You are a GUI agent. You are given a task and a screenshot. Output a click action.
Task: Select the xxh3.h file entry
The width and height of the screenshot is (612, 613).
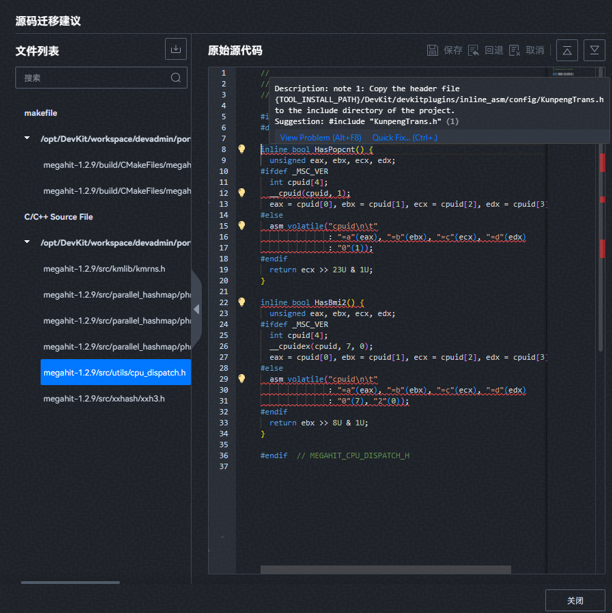pos(104,399)
